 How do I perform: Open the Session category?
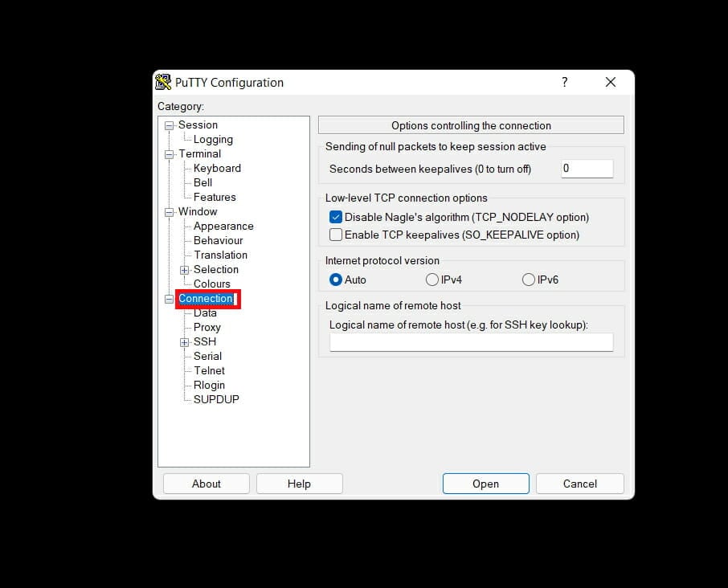click(198, 125)
